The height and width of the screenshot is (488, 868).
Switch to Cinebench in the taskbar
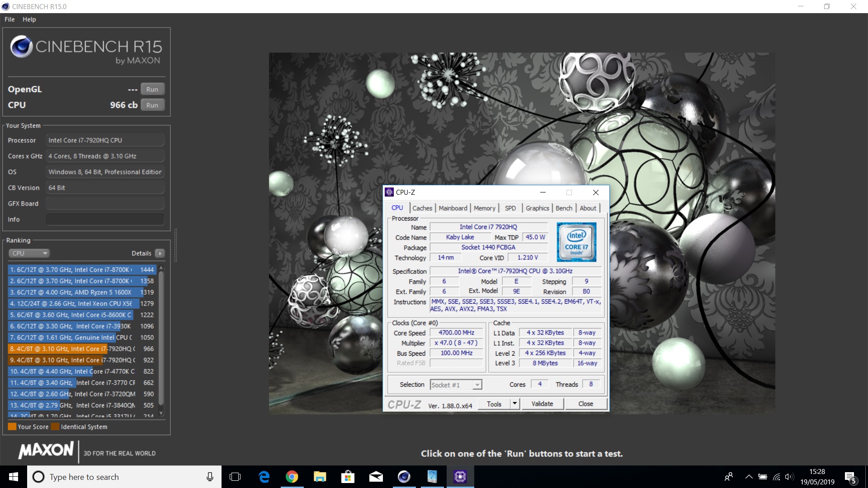(404, 477)
